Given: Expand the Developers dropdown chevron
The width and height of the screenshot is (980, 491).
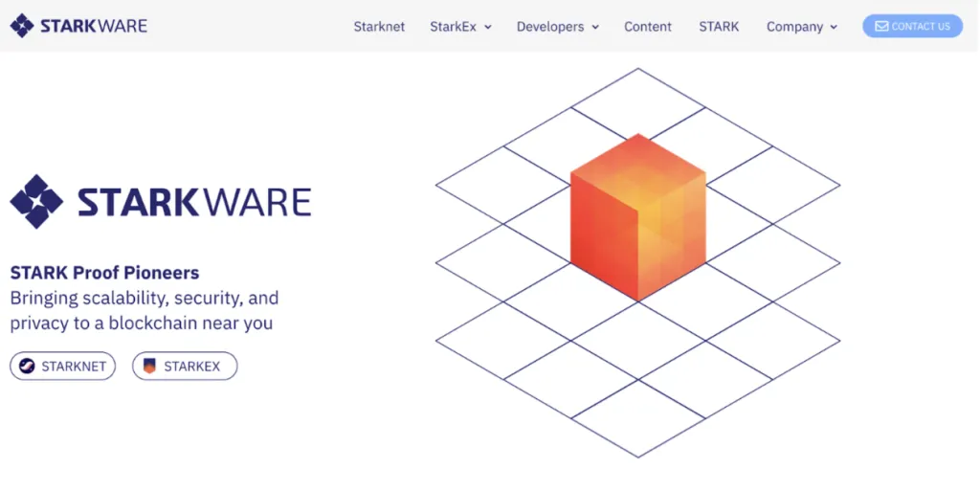Looking at the screenshot, I should point(595,28).
